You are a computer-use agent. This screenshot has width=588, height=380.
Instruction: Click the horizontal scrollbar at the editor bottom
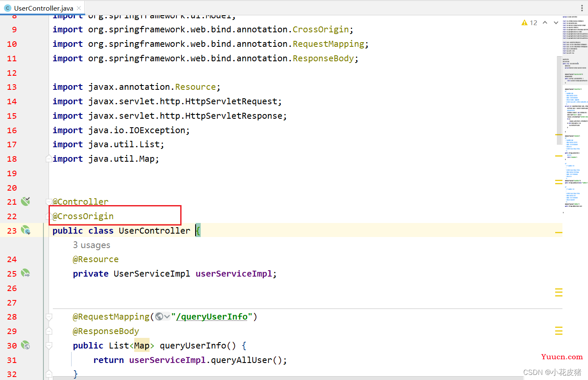288,378
